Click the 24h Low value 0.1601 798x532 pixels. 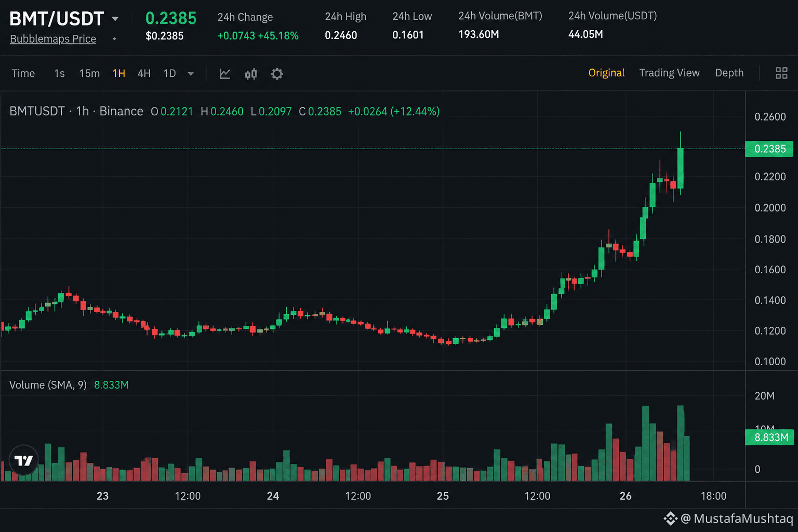[408, 35]
